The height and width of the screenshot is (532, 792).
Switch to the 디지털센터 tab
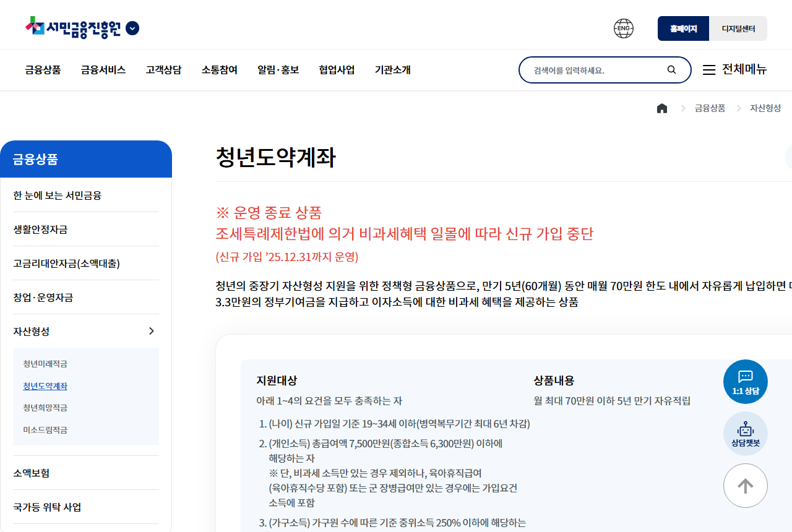coord(738,28)
